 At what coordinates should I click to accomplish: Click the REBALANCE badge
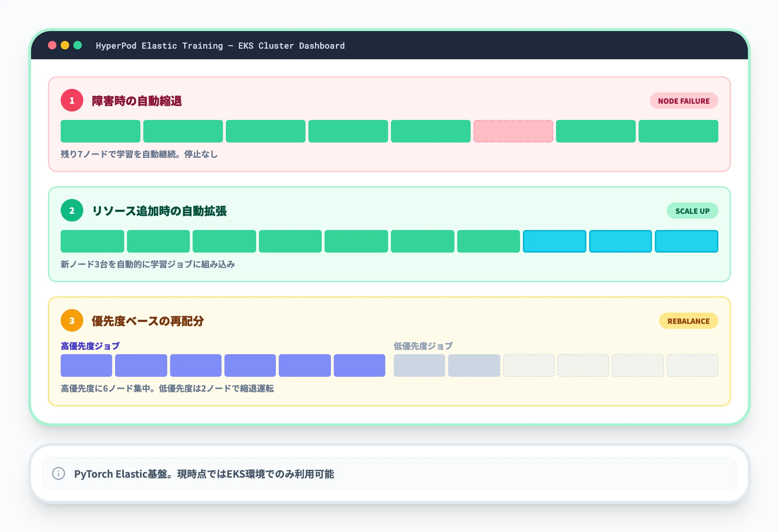pyautogui.click(x=688, y=321)
